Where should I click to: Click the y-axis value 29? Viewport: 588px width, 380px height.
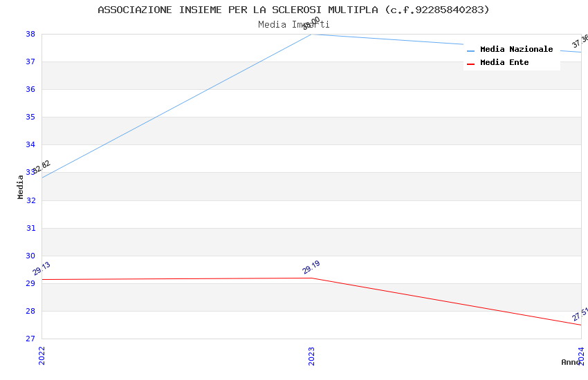(x=30, y=284)
